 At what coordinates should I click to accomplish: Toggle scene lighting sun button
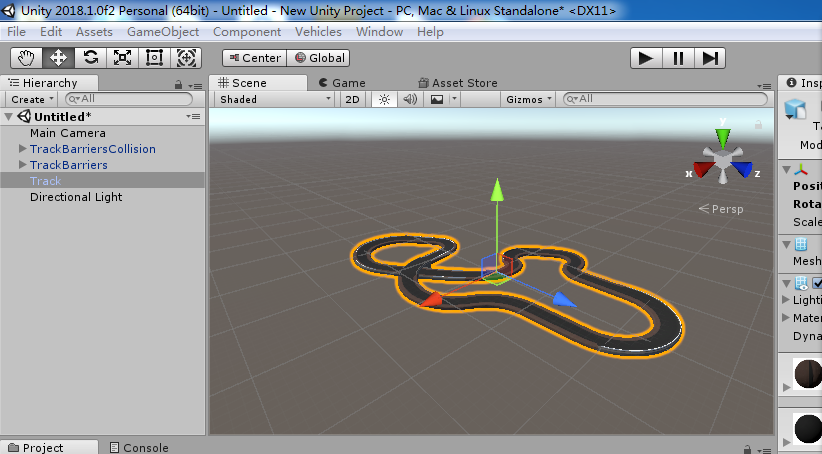tap(384, 99)
